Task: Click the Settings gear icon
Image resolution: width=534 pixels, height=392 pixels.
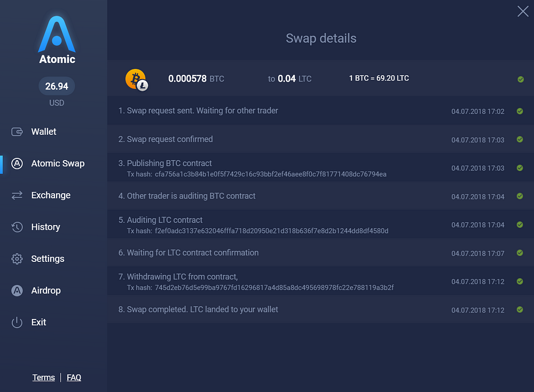Action: pos(17,259)
